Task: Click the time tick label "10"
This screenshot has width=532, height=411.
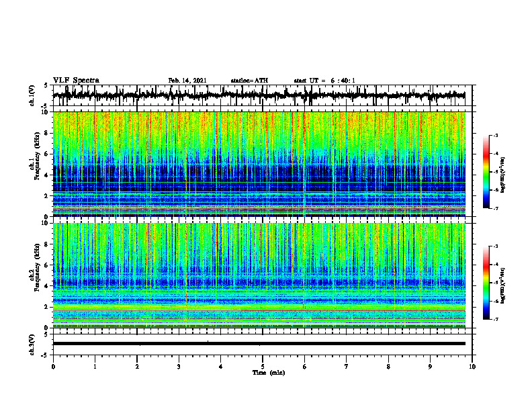Action: click(x=472, y=367)
